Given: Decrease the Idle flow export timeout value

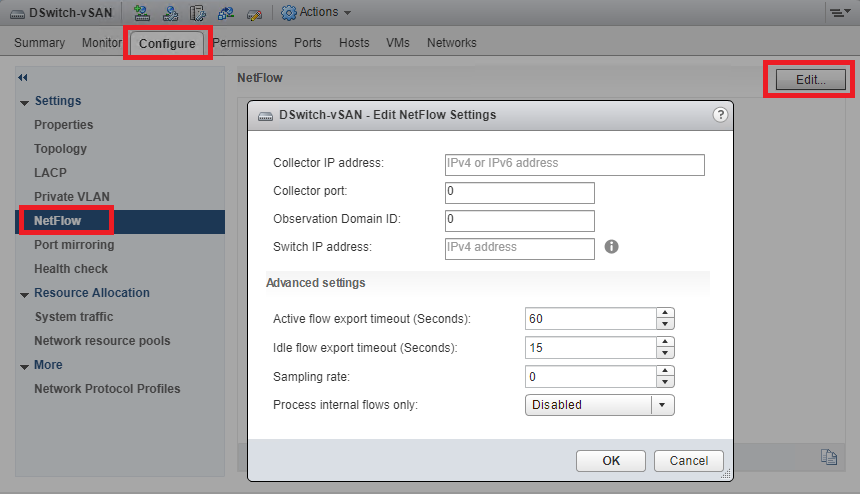Looking at the screenshot, I should pyautogui.click(x=664, y=352).
